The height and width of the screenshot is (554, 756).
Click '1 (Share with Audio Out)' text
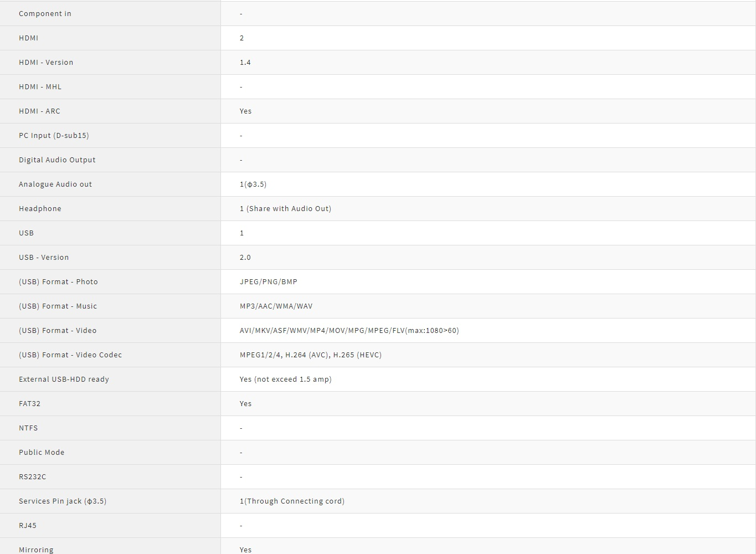pos(285,209)
